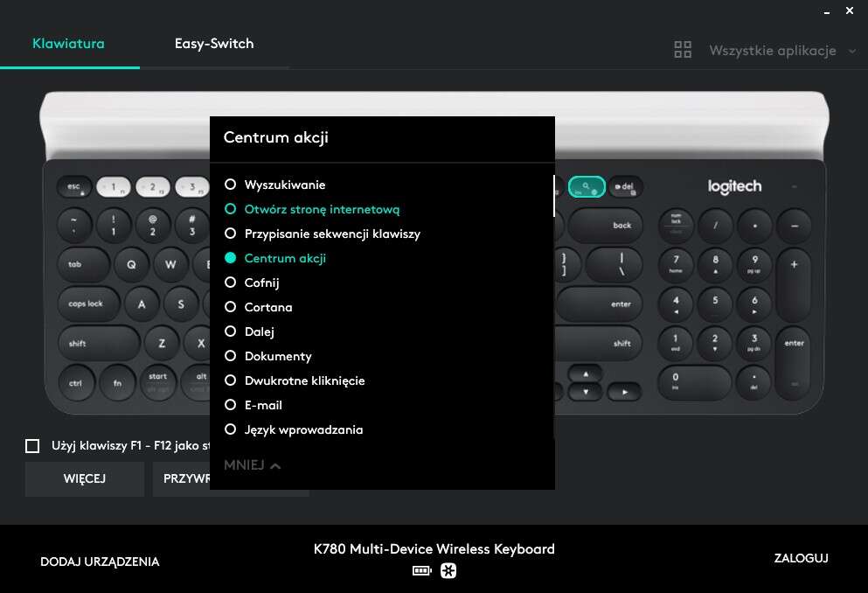
Task: Click the ZALOGUJ link
Action: click(801, 558)
